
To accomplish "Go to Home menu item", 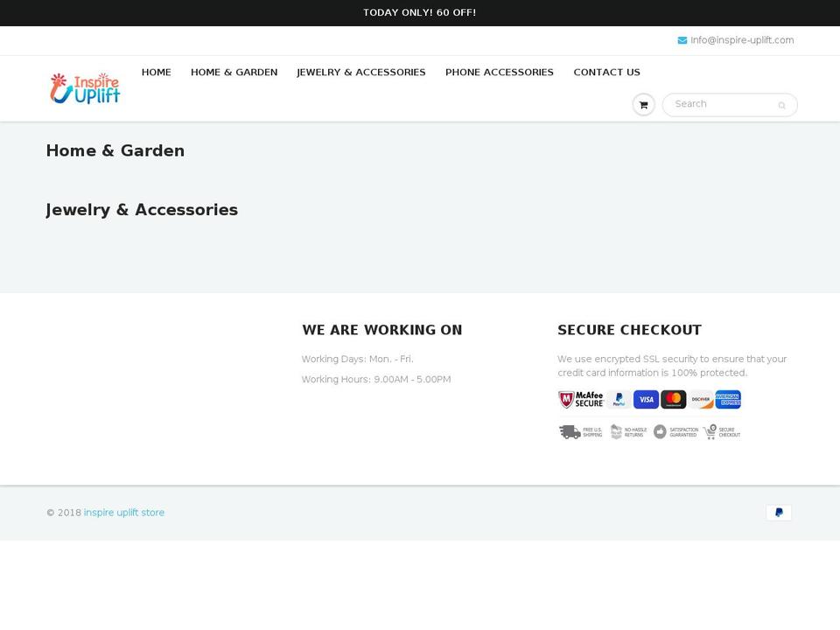I will tap(157, 73).
